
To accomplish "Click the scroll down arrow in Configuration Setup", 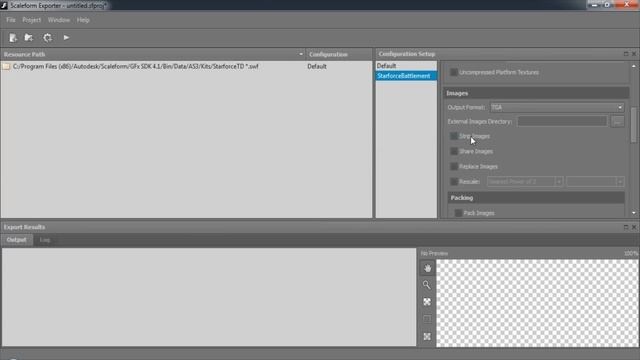I will (x=633, y=213).
